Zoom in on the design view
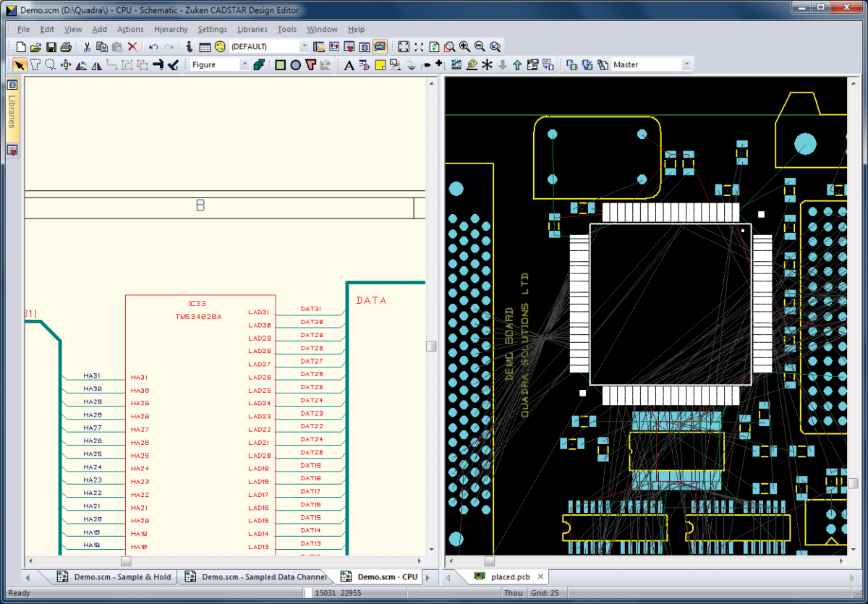Viewport: 868px width, 604px height. (x=464, y=46)
